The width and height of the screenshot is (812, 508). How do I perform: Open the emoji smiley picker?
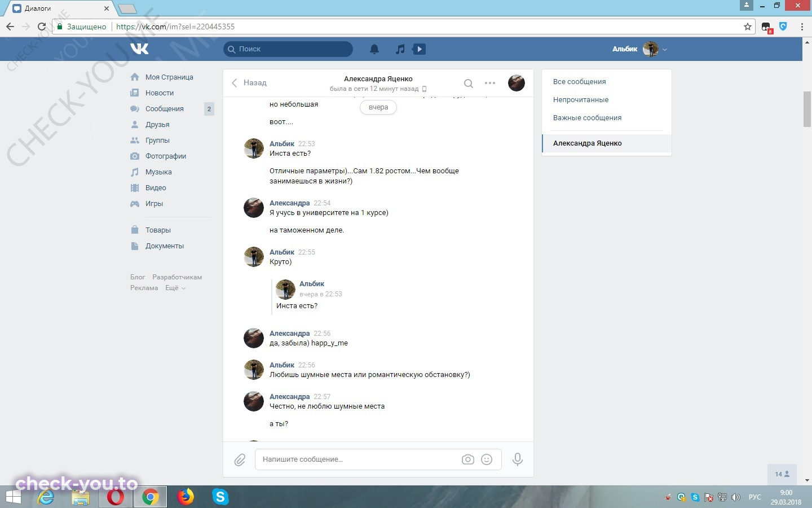(x=487, y=459)
